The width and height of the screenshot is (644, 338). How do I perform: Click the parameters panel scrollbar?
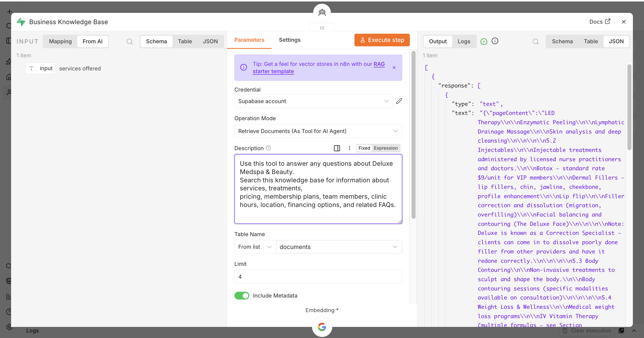[x=413, y=135]
